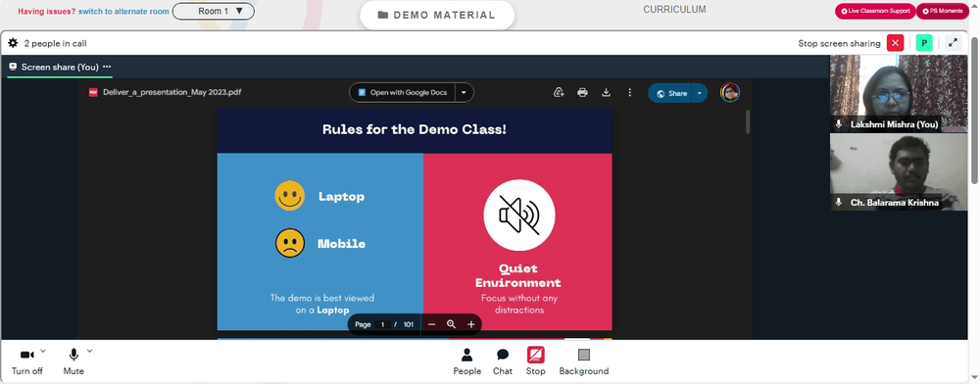Screen dimensions: 980x384
Task: Click muted speaker Quiet Environment icon
Action: (518, 216)
